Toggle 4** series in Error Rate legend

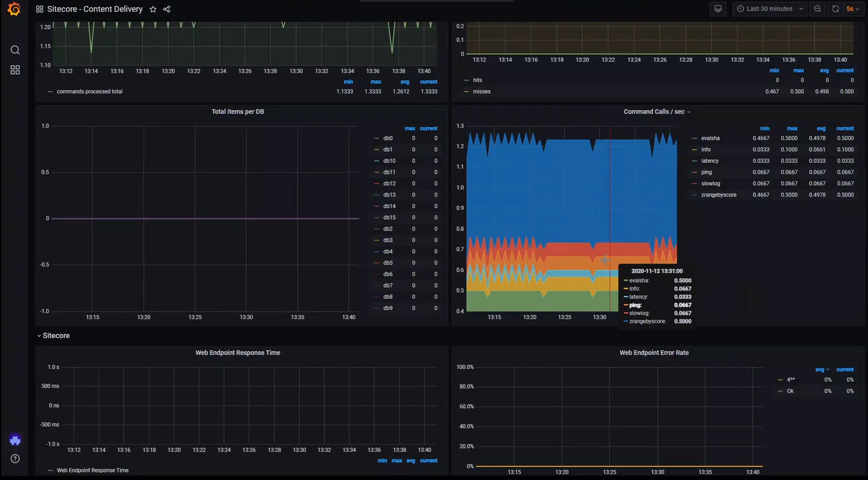coord(791,380)
